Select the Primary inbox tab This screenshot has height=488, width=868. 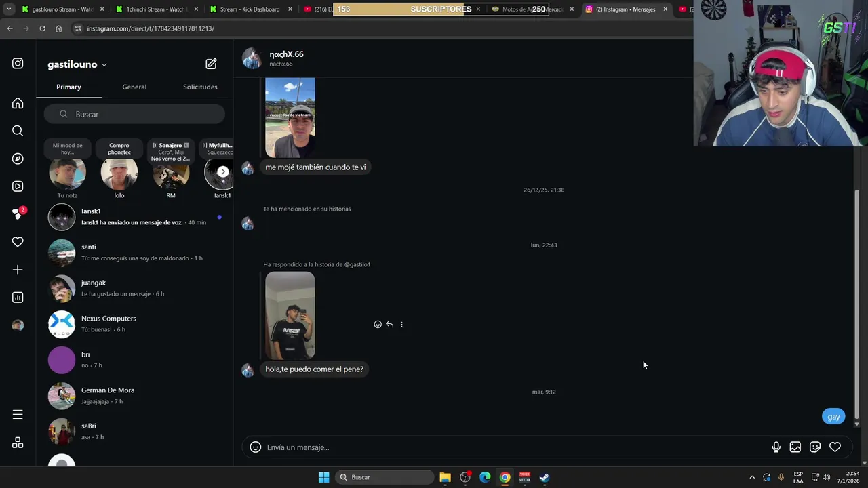68,87
